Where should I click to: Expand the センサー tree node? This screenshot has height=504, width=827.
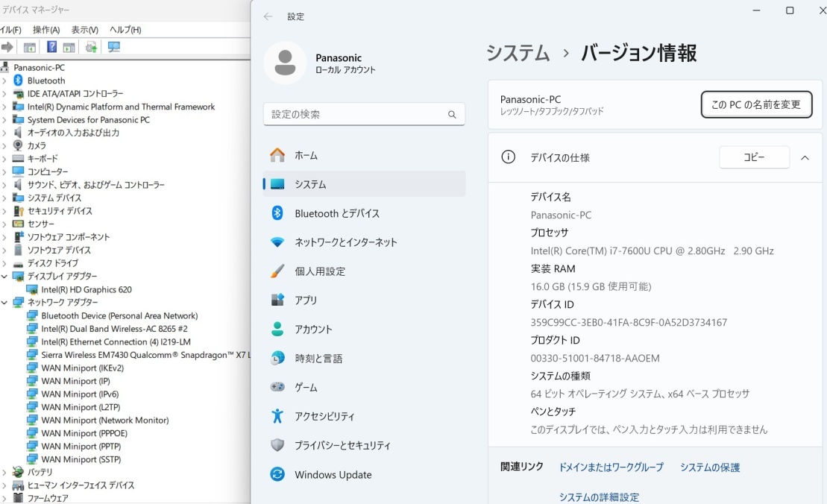click(x=4, y=224)
